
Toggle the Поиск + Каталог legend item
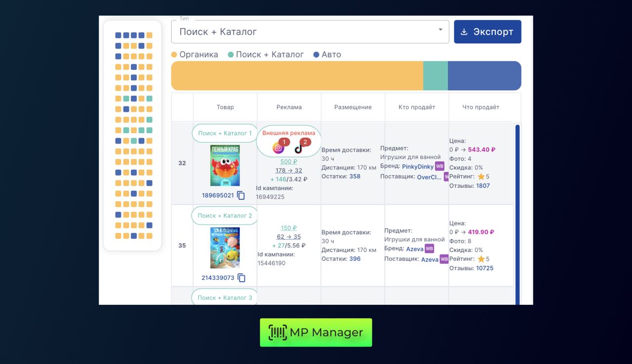point(266,55)
